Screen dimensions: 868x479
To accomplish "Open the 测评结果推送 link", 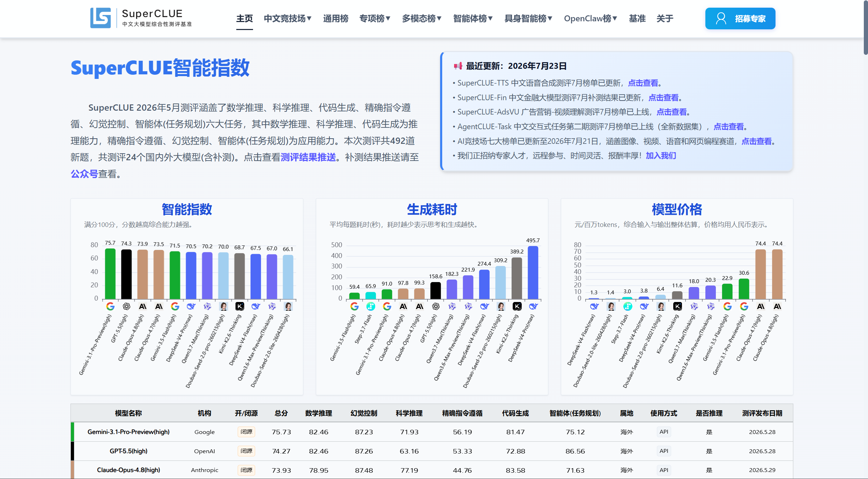I will tap(308, 157).
